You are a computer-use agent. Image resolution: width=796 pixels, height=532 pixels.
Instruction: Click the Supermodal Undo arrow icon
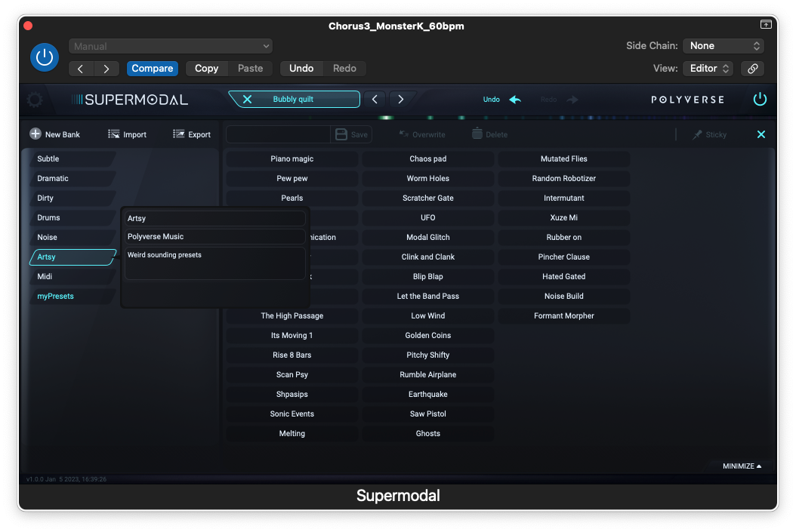515,100
